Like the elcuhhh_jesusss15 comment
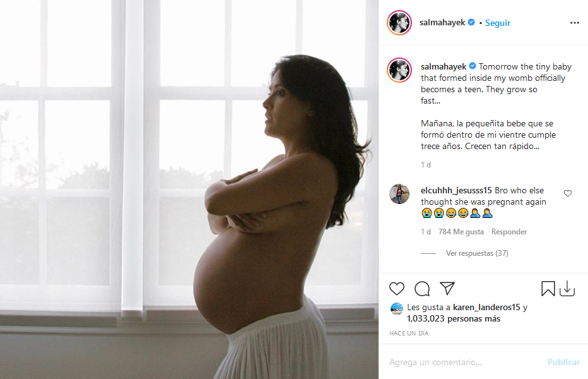 (x=568, y=193)
